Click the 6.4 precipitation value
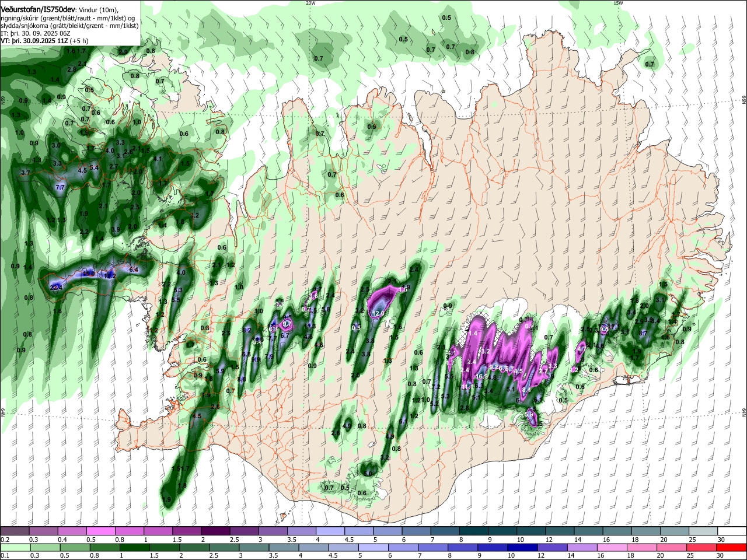 coord(134,269)
